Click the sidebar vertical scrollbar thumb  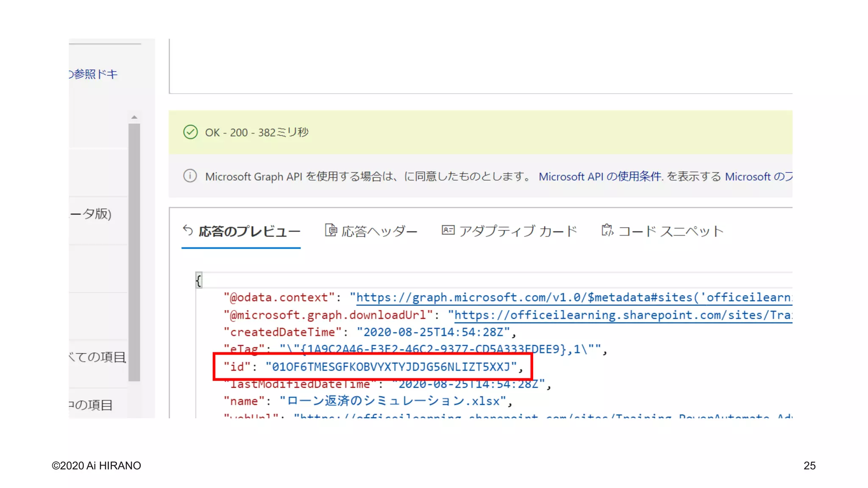[x=134, y=252]
